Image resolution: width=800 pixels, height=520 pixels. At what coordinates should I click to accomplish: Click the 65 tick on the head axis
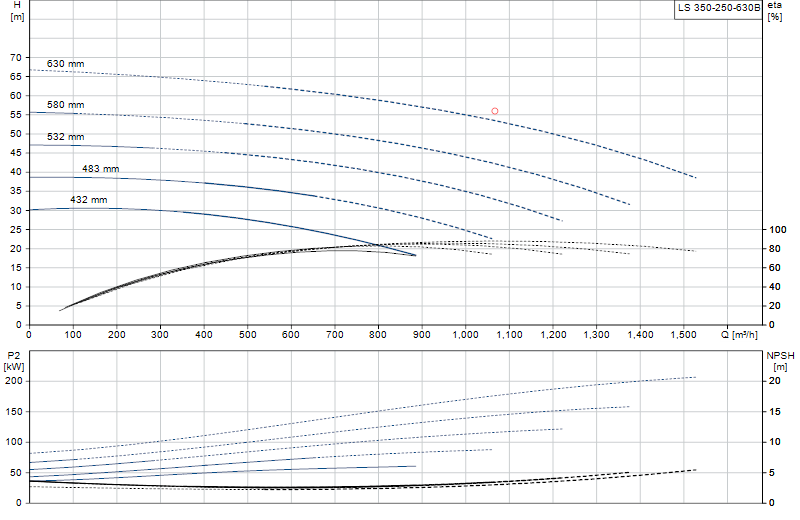[x=16, y=77]
